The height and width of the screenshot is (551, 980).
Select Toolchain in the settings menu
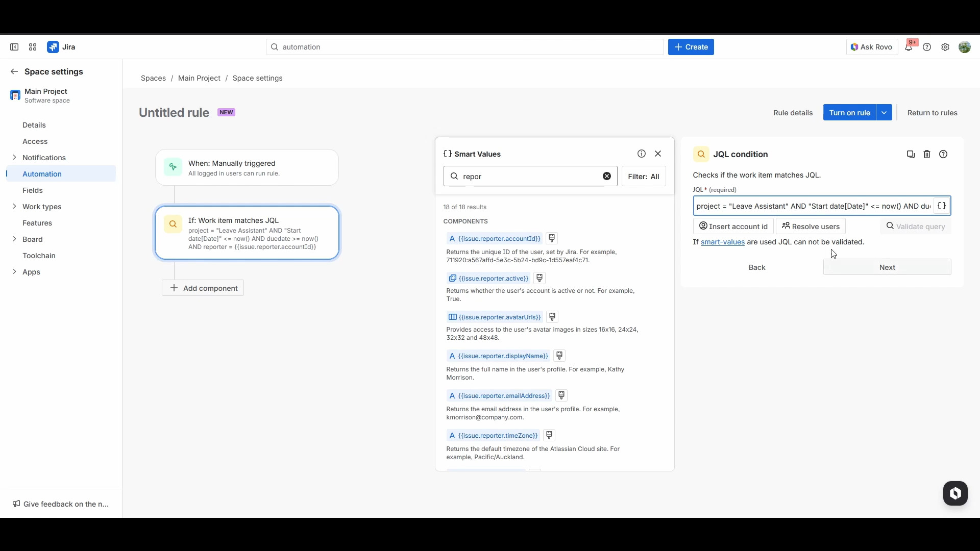pos(39,256)
